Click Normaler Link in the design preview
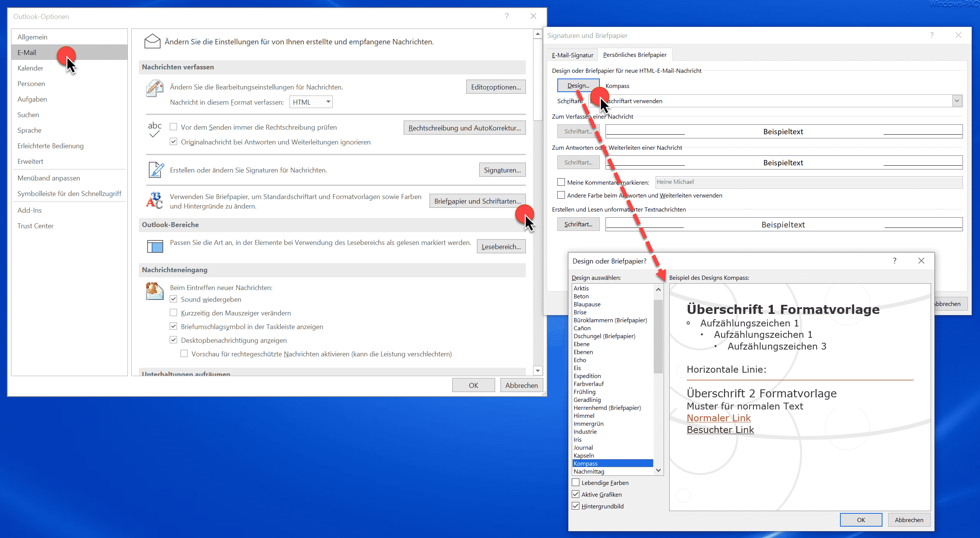The height and width of the screenshot is (538, 980). [718, 418]
